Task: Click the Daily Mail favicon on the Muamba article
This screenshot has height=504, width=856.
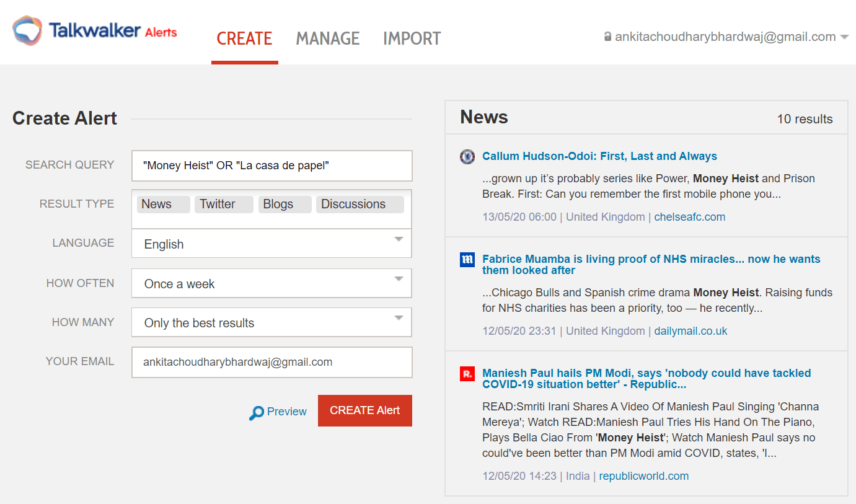Action: (467, 260)
